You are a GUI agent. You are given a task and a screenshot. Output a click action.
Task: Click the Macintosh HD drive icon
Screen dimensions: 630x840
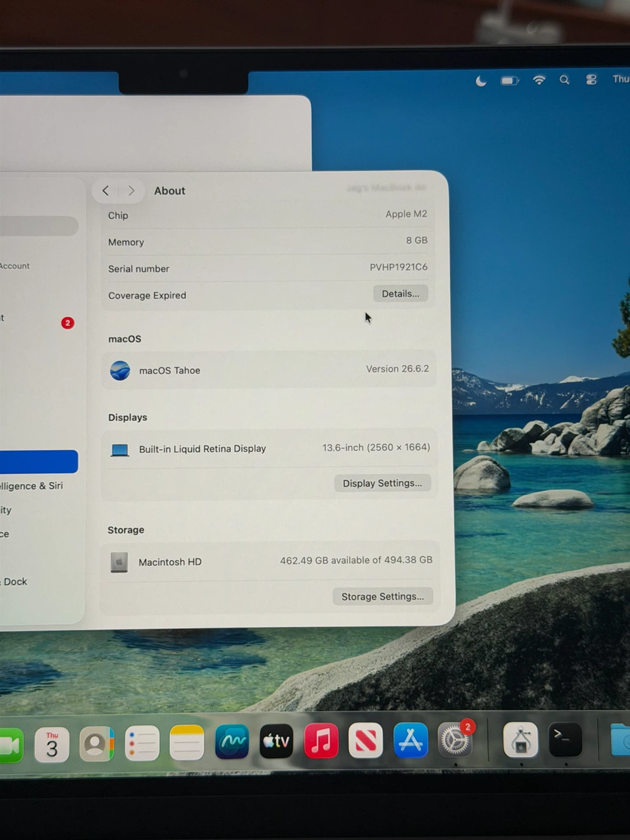[x=119, y=562]
